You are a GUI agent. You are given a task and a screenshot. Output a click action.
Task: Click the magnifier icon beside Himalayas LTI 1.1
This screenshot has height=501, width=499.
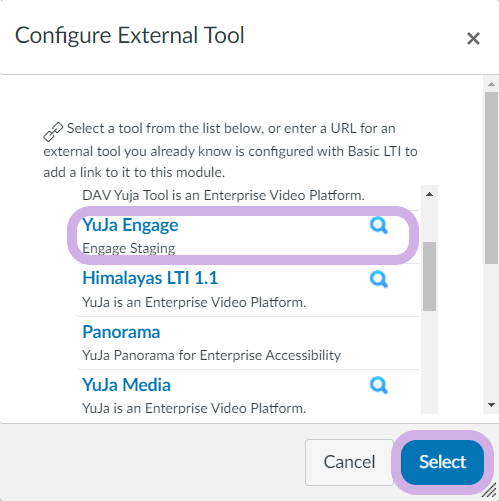click(x=379, y=279)
